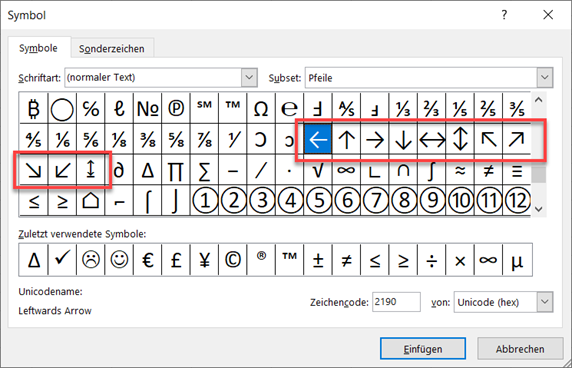Click the symbol grid scroll up arrow
Viewport: 572px width, 368px height.
tap(538, 100)
